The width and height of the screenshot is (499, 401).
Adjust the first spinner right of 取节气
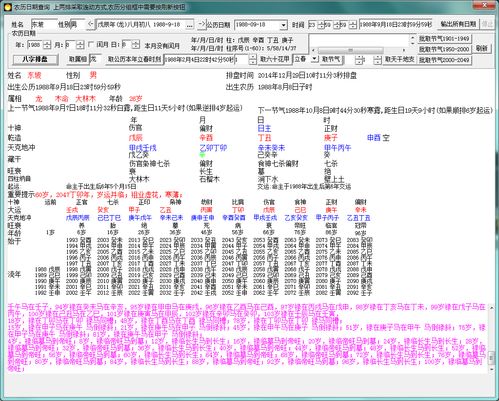pyautogui.click(x=359, y=60)
